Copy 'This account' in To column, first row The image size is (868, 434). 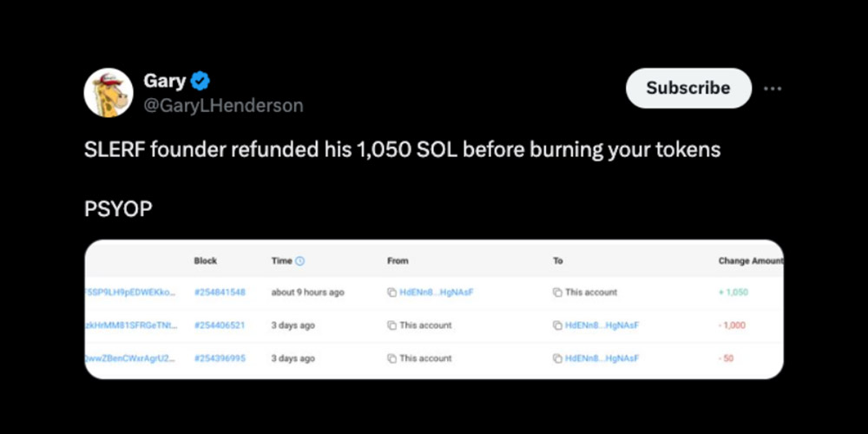click(x=557, y=293)
